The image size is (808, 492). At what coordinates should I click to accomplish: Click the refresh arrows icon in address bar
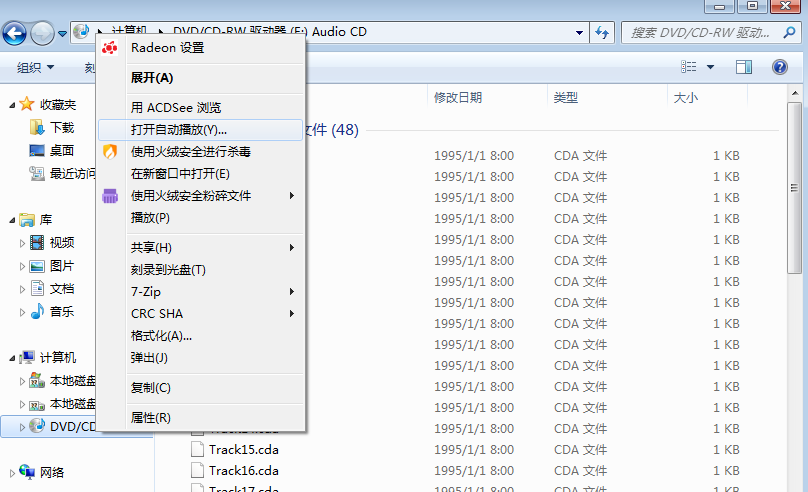602,33
